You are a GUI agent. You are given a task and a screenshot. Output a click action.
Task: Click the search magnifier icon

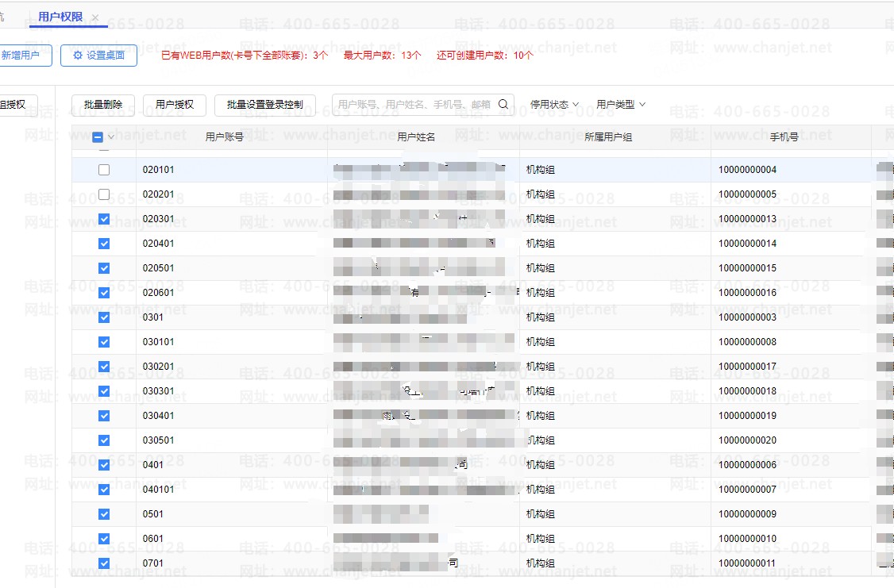[x=503, y=104]
